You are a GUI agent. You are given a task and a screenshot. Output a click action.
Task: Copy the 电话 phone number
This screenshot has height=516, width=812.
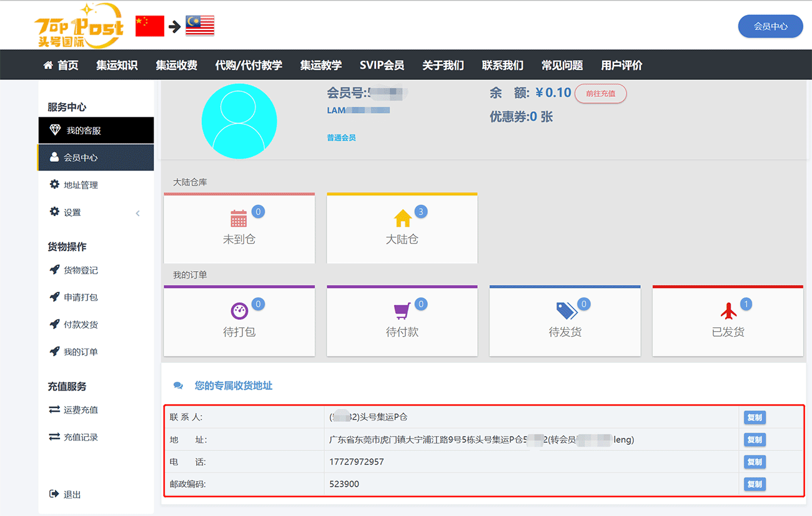755,462
